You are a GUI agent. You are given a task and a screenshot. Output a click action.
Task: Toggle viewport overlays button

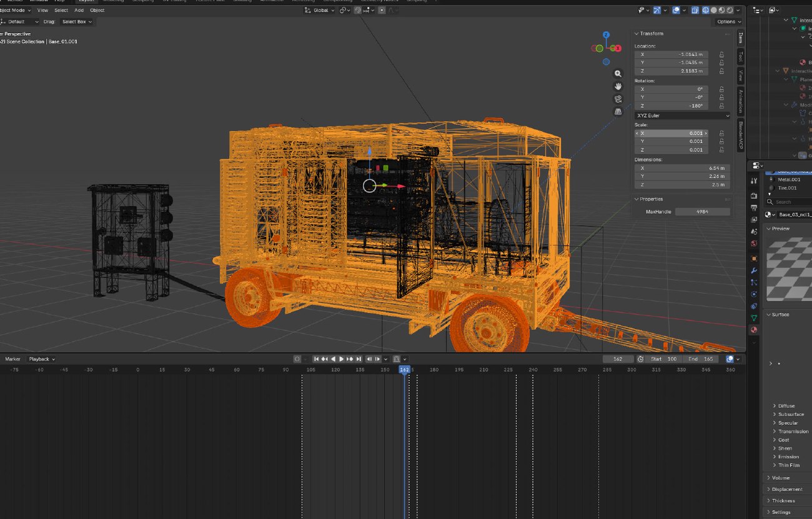point(676,10)
